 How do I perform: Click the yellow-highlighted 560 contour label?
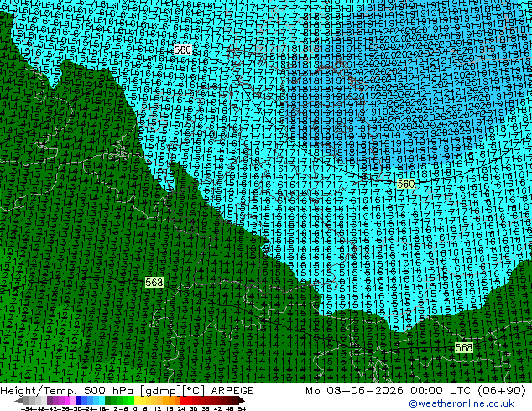coord(406,185)
